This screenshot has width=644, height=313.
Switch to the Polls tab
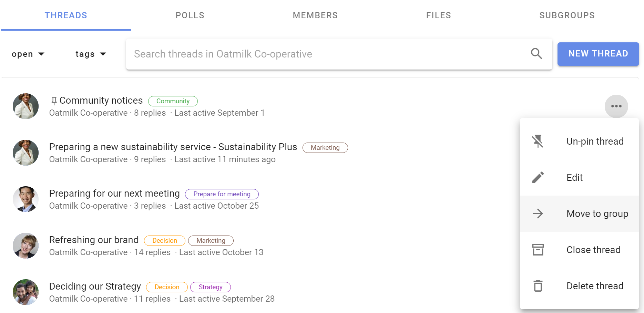coord(190,15)
